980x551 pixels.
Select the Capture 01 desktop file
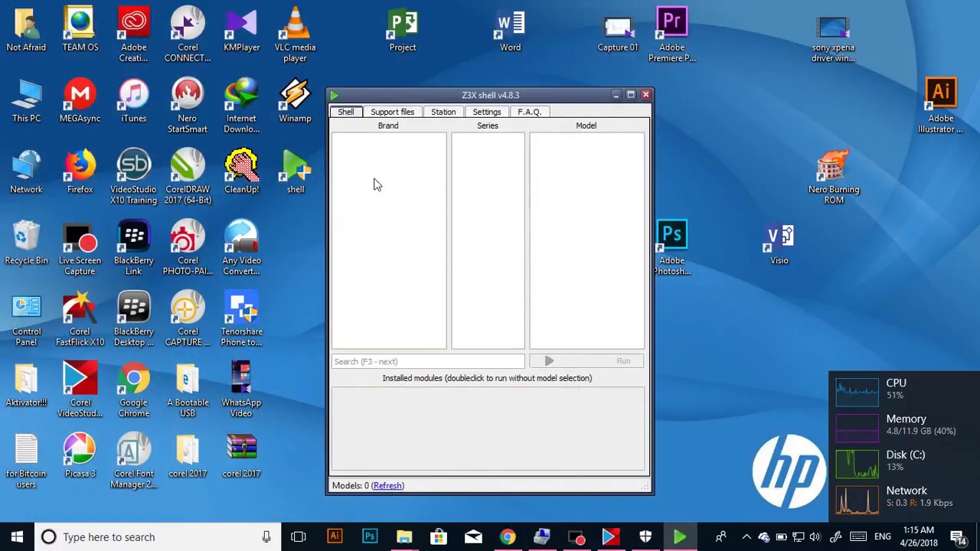[618, 31]
